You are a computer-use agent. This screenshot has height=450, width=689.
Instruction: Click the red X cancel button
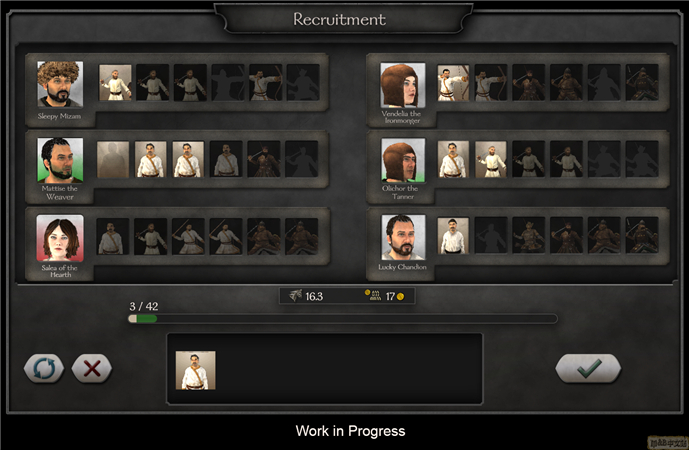91,368
